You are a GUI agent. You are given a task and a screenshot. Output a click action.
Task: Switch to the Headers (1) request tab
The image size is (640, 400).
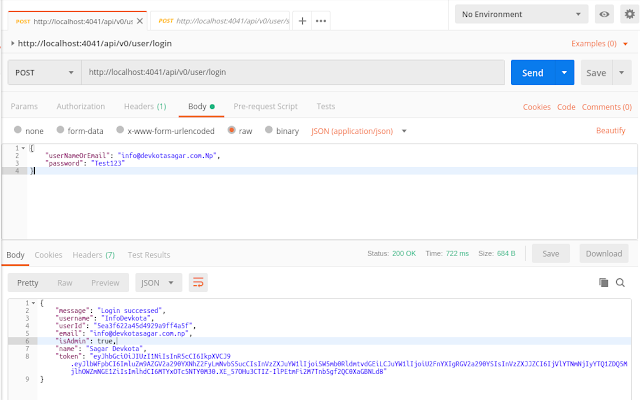[x=145, y=106]
